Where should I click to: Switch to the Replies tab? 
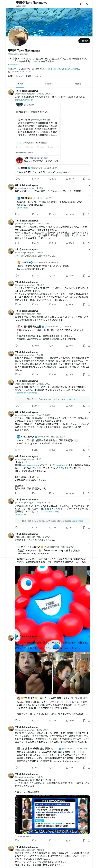[49, 84]
